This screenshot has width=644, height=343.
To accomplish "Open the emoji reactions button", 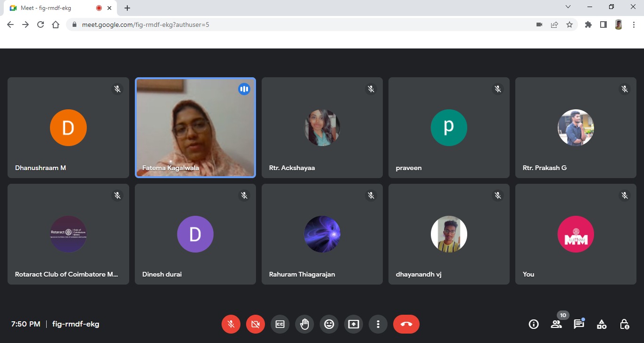I will click(x=329, y=324).
